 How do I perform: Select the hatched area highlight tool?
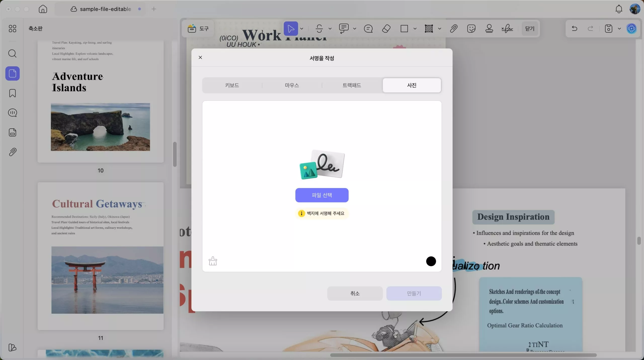429,29
